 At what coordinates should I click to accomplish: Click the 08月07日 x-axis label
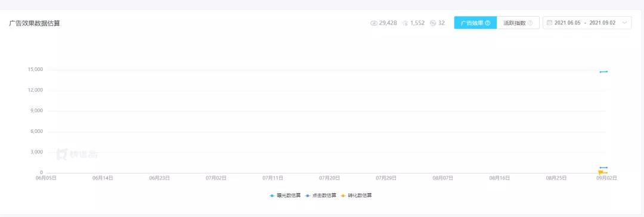[x=442, y=178]
